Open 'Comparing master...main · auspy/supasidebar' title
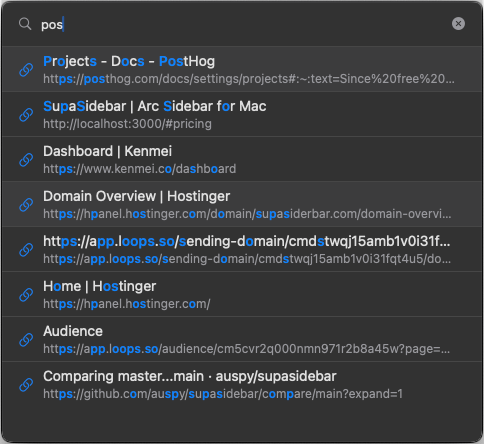484x444 pixels. [190, 376]
